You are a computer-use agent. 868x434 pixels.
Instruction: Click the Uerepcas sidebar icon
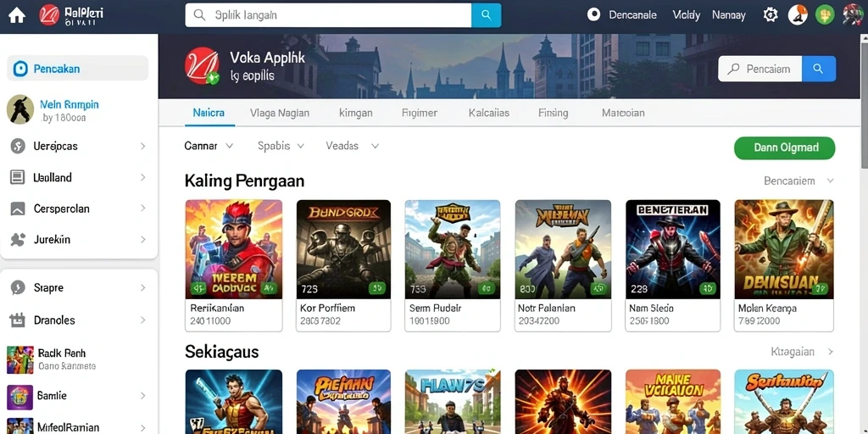[18, 146]
